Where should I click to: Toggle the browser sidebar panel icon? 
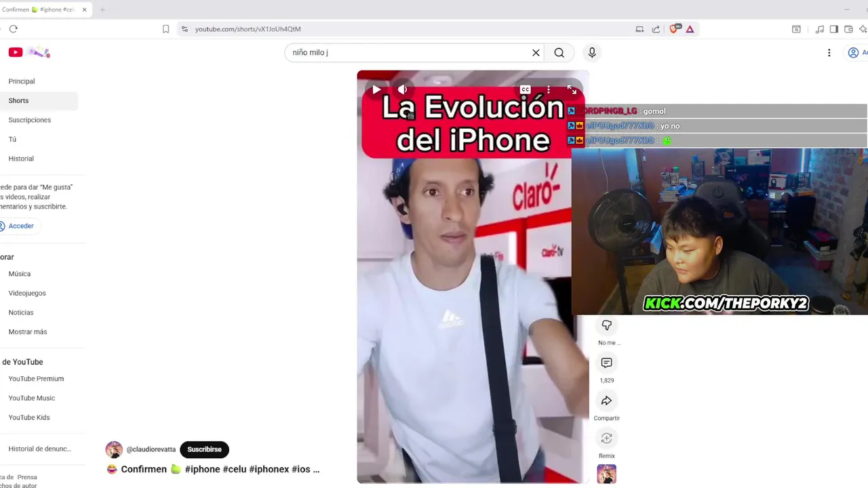click(834, 29)
